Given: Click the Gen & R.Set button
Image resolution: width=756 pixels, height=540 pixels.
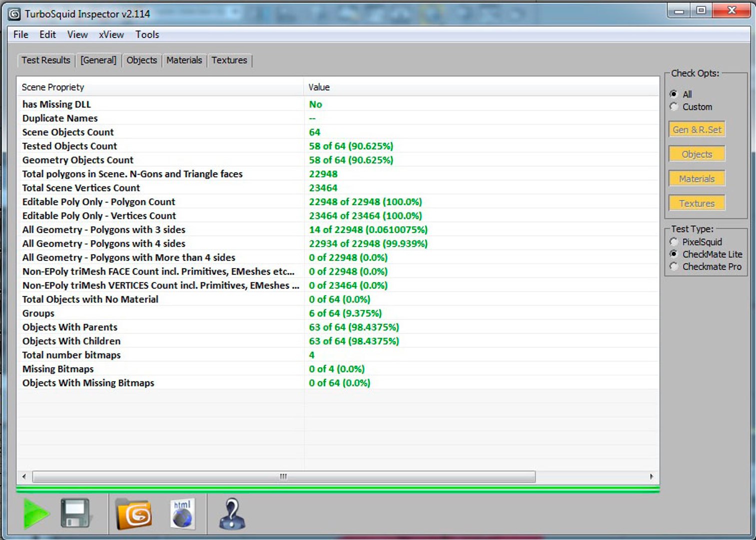Looking at the screenshot, I should coord(697,129).
